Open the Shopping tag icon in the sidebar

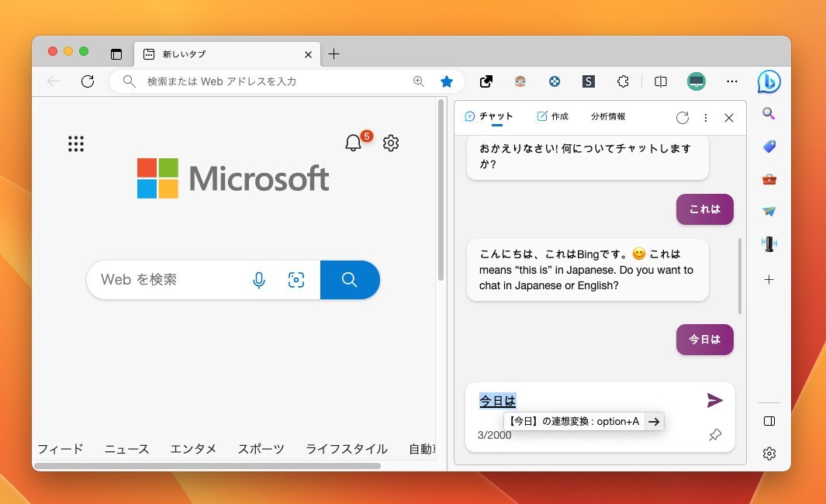(x=769, y=146)
